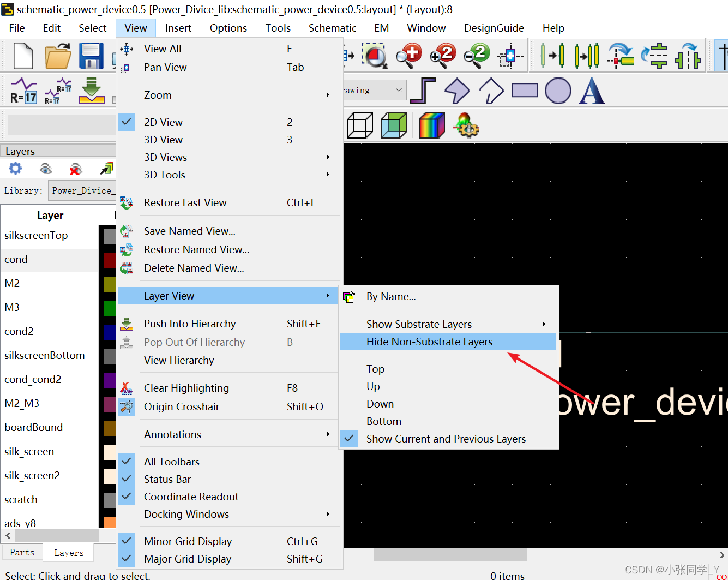The width and height of the screenshot is (728, 580).
Task: Expand Show Substrate Layers submenu
Action: [x=449, y=324]
